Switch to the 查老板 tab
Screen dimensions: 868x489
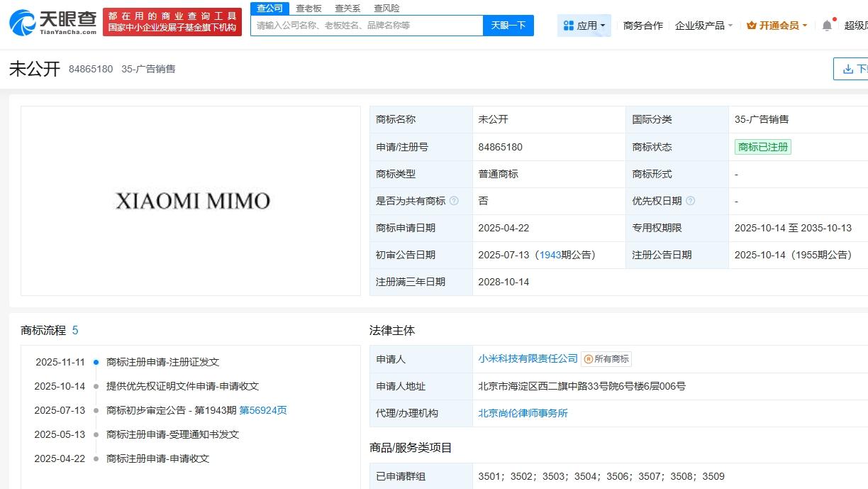coord(308,8)
